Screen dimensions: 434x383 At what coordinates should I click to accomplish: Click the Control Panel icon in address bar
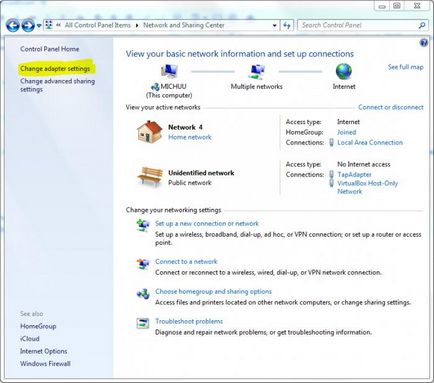click(x=49, y=25)
